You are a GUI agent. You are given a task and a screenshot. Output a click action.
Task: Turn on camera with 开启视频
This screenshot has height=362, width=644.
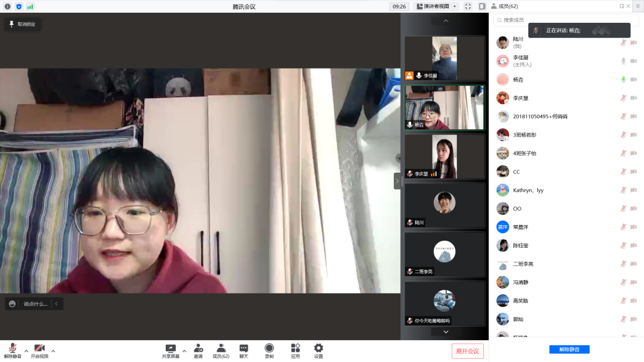[39, 351]
